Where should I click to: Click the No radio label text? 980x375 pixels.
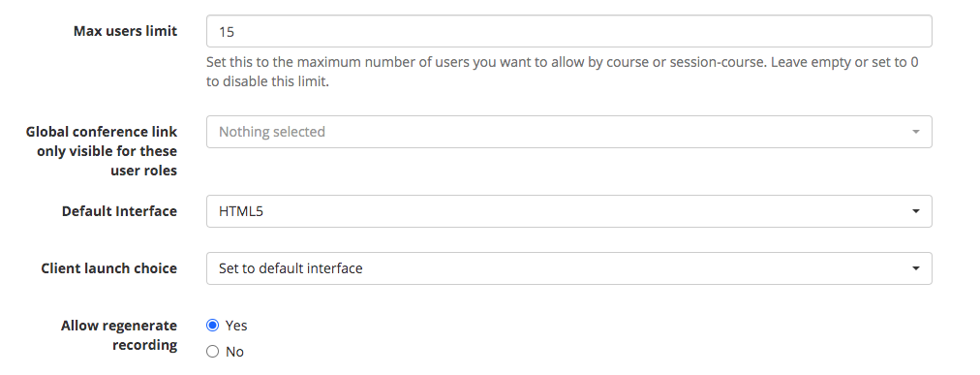234,352
